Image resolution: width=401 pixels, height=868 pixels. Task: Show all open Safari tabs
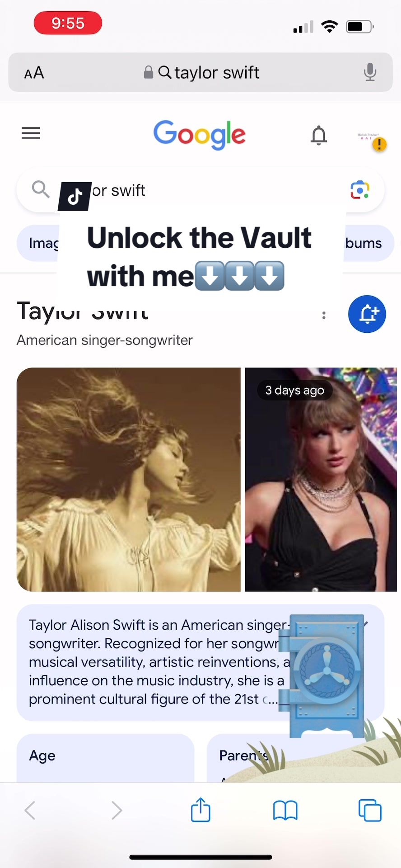pyautogui.click(x=370, y=810)
